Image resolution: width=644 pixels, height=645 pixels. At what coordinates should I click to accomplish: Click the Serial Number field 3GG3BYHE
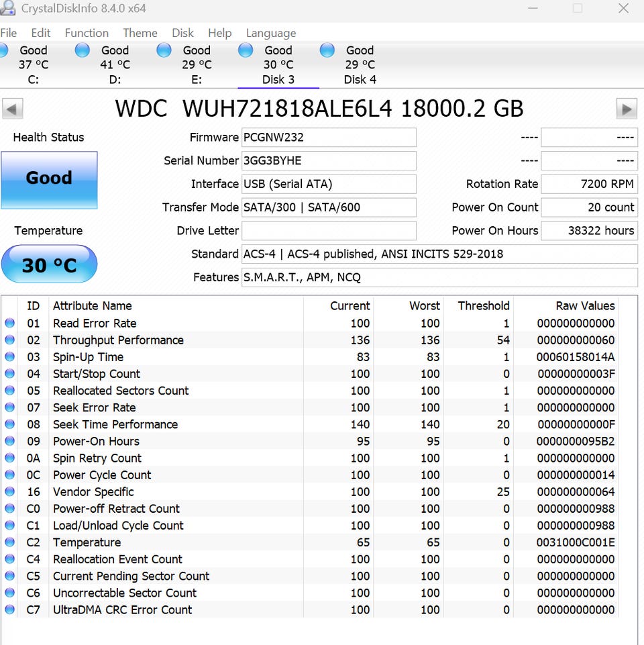329,160
